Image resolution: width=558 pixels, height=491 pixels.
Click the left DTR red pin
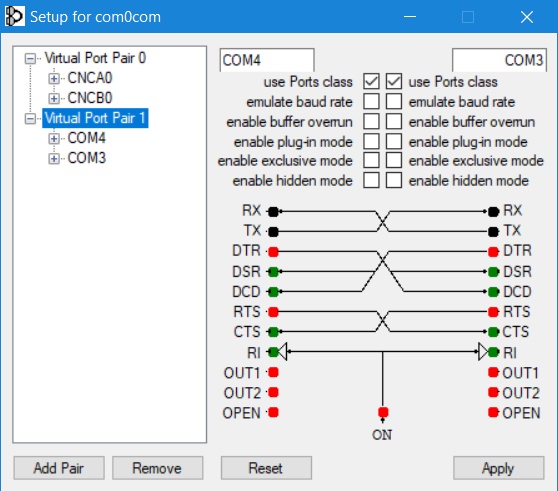point(273,252)
